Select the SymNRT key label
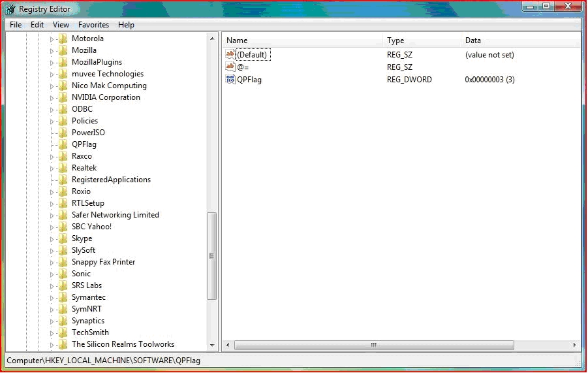Image resolution: width=588 pixels, height=373 pixels. point(87,309)
